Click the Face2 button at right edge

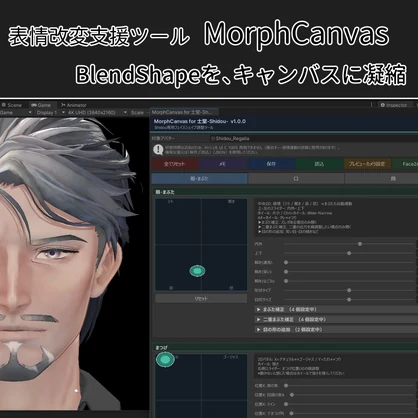pos(406,164)
